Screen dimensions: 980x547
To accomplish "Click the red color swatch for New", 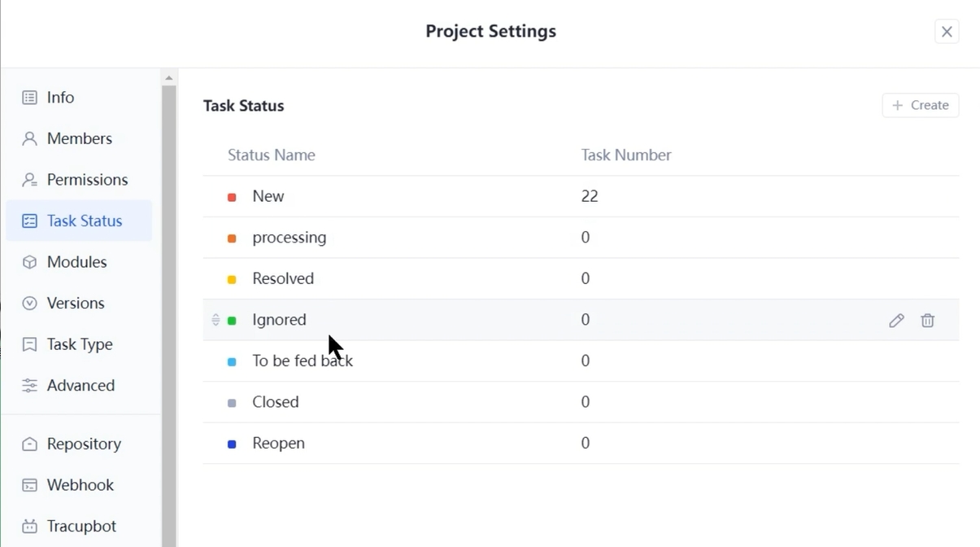I will click(x=232, y=196).
